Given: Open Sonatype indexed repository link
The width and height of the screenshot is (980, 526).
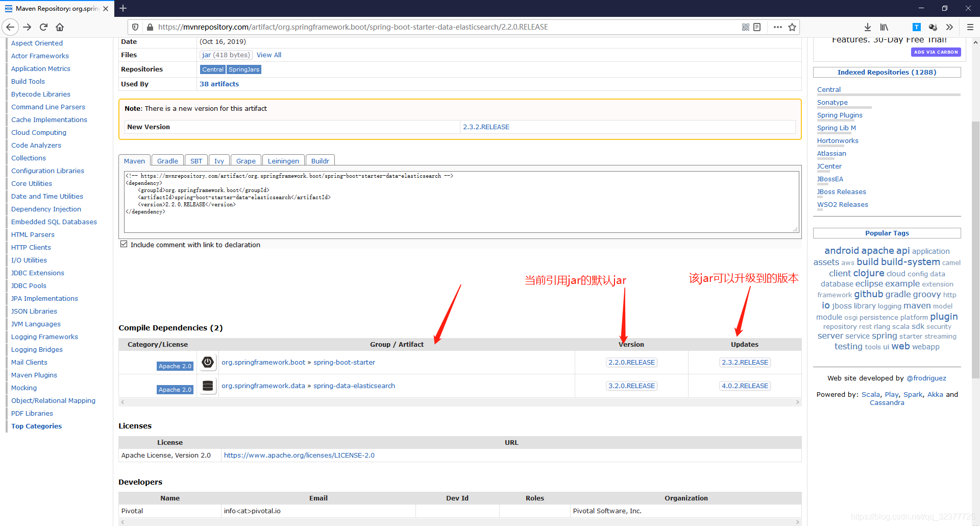Looking at the screenshot, I should pyautogui.click(x=832, y=103).
